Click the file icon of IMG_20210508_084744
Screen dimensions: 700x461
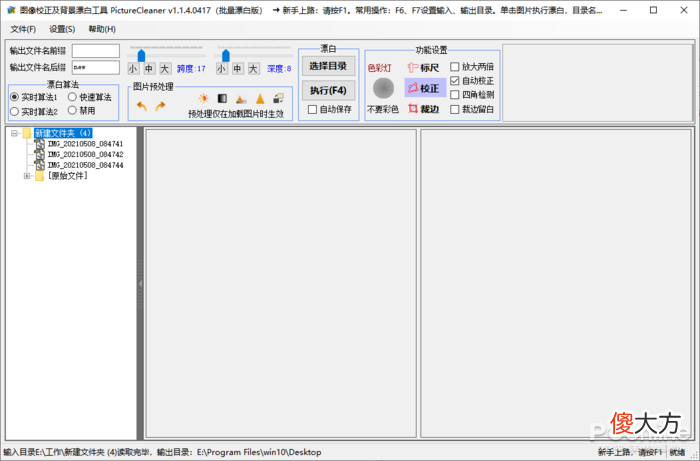point(40,165)
